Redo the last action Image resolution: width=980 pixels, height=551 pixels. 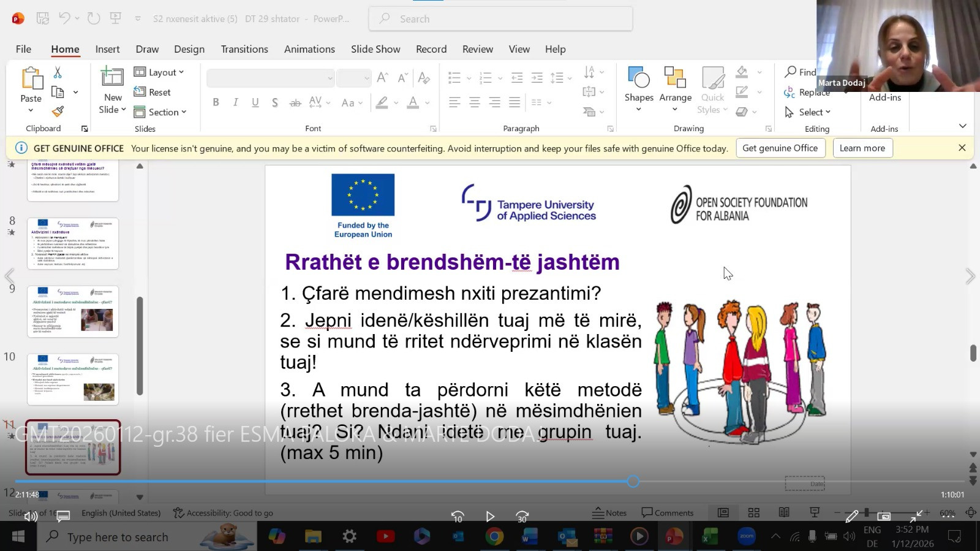(x=94, y=18)
